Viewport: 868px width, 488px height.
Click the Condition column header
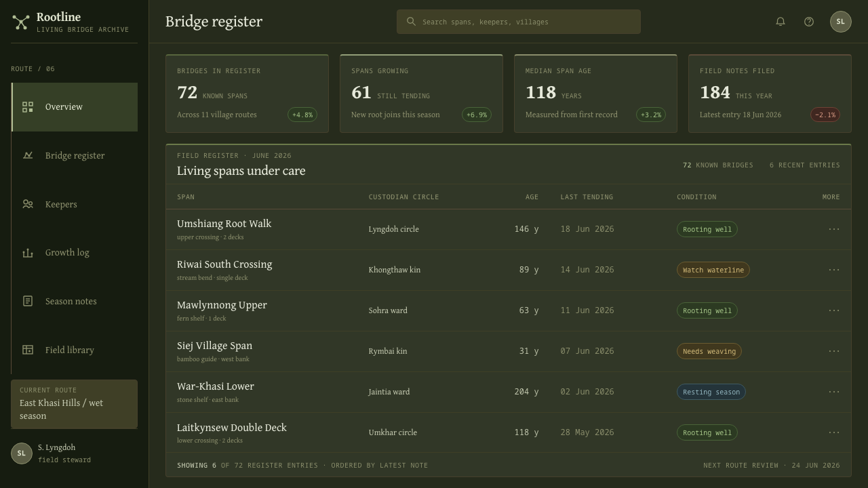pyautogui.click(x=696, y=197)
